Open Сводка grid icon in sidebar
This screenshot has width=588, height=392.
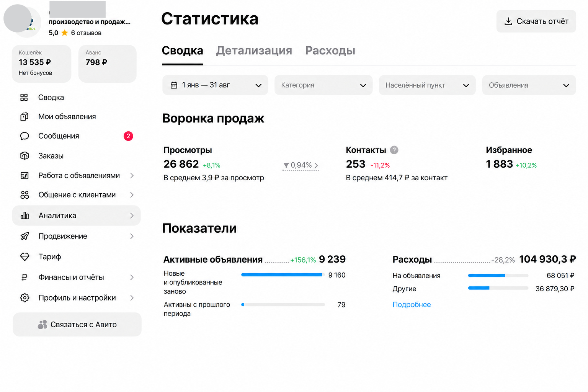tap(24, 98)
